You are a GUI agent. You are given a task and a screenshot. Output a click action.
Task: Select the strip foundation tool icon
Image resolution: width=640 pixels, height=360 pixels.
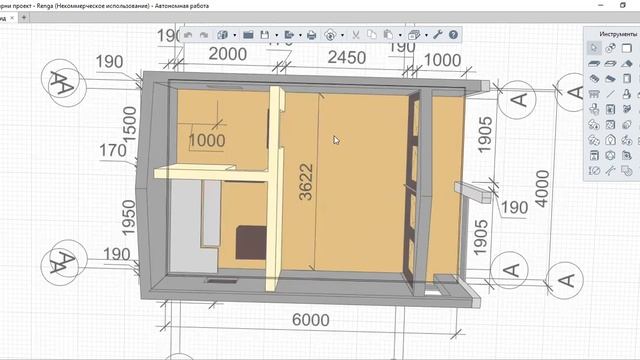click(610, 78)
